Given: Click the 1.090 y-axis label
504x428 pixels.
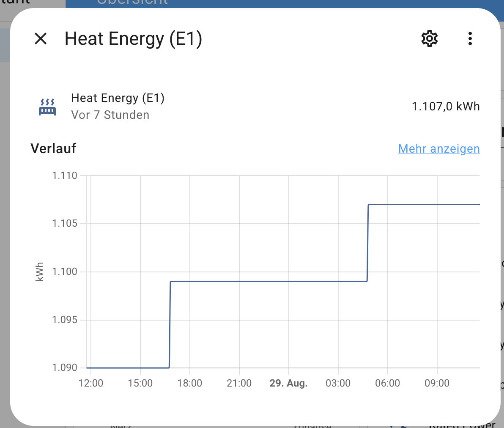Looking at the screenshot, I should click(x=65, y=368).
